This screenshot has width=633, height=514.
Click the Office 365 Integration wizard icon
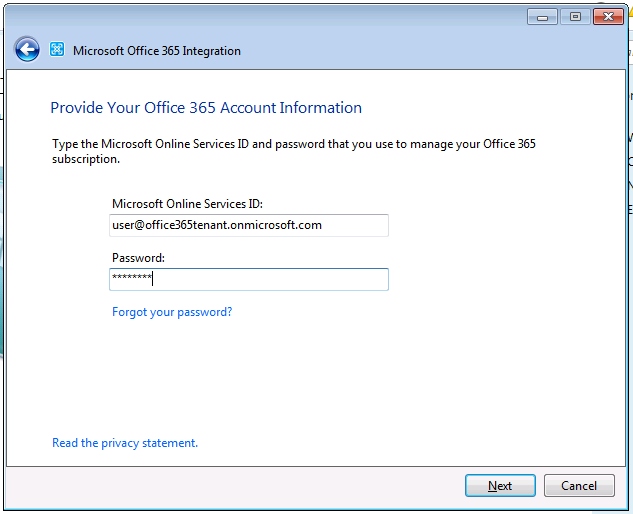57,50
